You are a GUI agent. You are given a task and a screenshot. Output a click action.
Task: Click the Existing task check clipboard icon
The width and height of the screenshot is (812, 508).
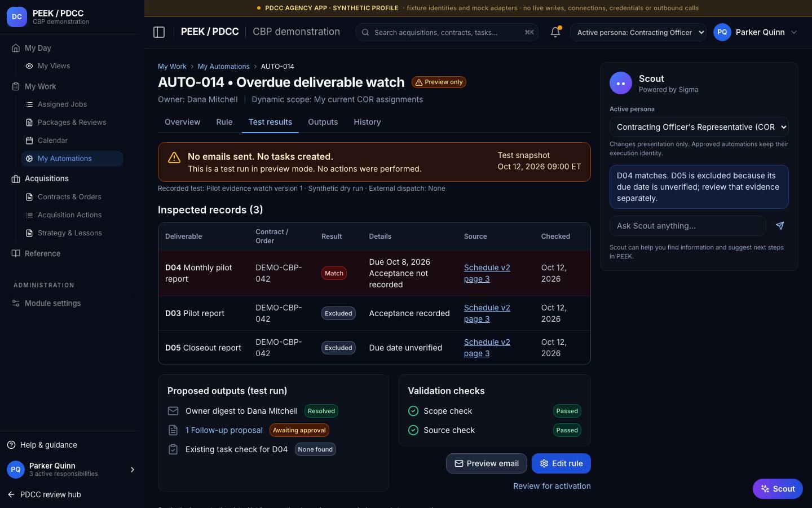point(173,449)
